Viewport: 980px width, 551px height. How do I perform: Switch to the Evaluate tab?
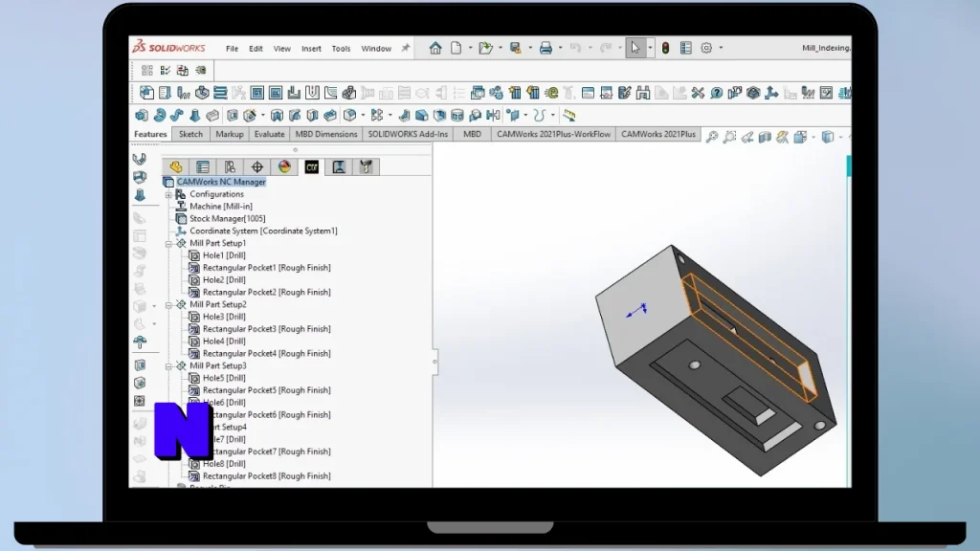coord(269,134)
